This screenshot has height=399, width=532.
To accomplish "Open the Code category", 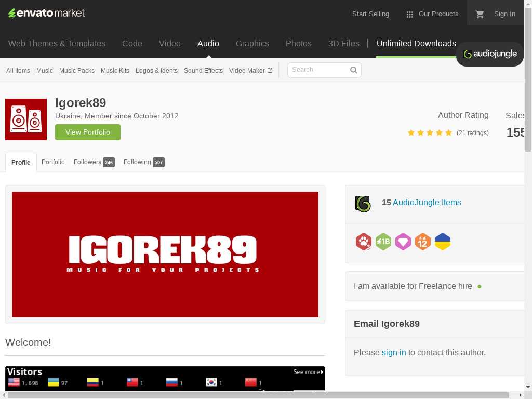I will (132, 44).
